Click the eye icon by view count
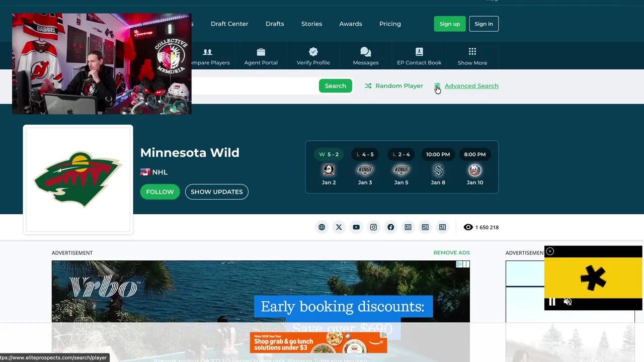 (468, 227)
